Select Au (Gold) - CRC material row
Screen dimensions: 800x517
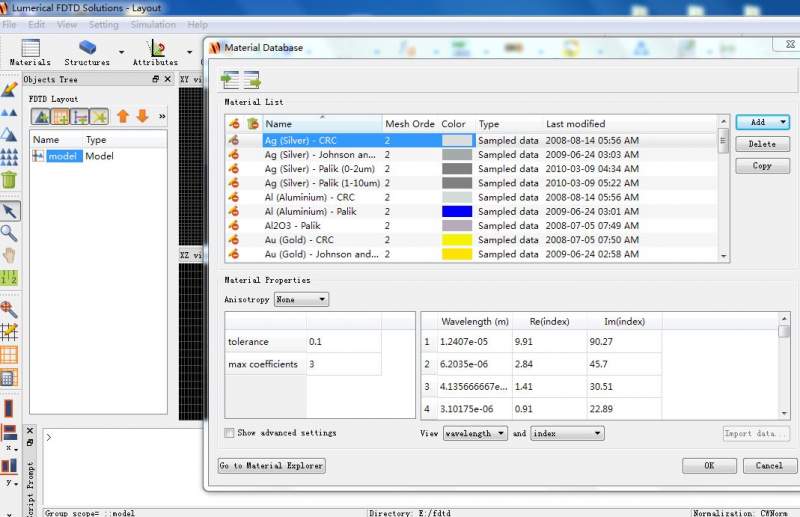click(471, 240)
